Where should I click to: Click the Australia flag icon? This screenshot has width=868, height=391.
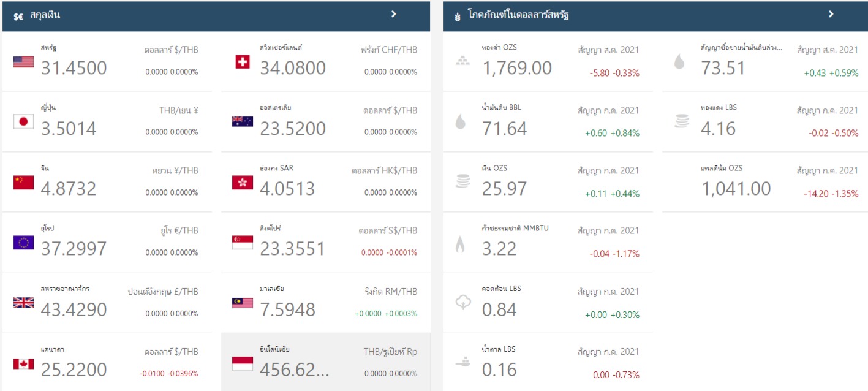pos(243,121)
